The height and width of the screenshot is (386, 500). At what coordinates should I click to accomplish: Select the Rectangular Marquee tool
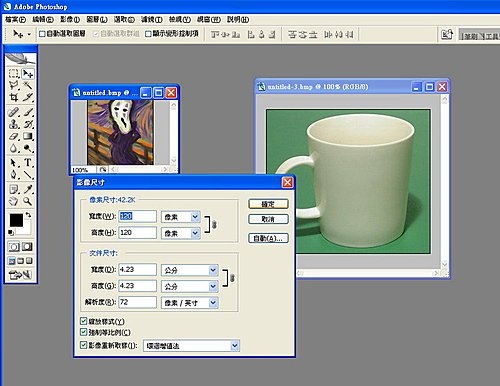pos(14,74)
